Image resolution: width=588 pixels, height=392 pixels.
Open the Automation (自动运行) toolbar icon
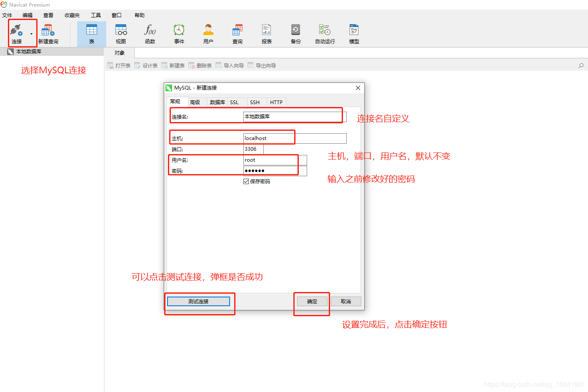pyautogui.click(x=325, y=34)
